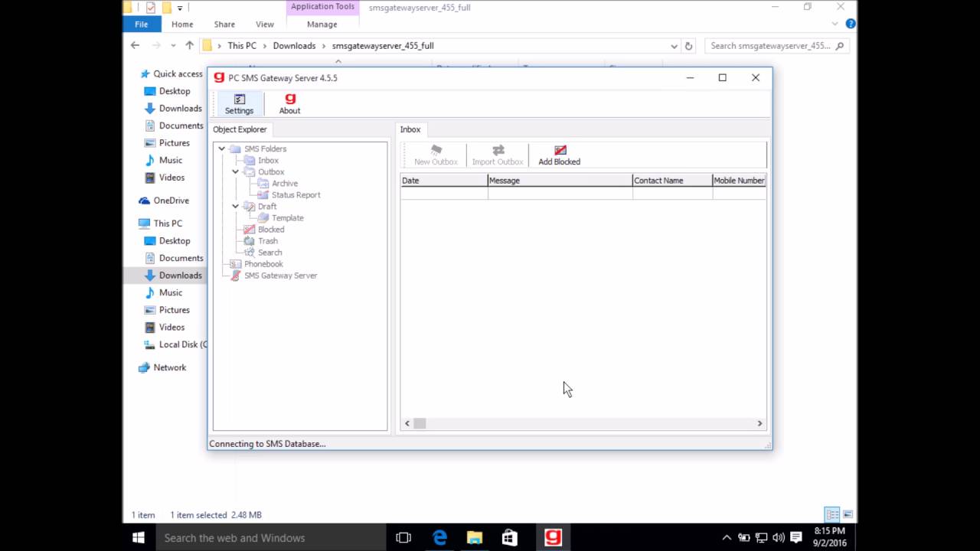The image size is (980, 551).
Task: Collapse the Draft tree node
Action: (236, 207)
